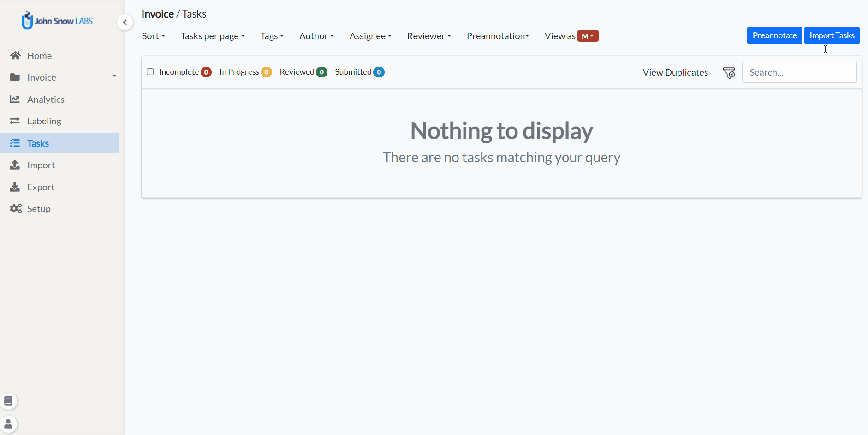Expand the Invoice project menu arrow in the sidebar
The height and width of the screenshot is (435, 868).
click(x=114, y=76)
